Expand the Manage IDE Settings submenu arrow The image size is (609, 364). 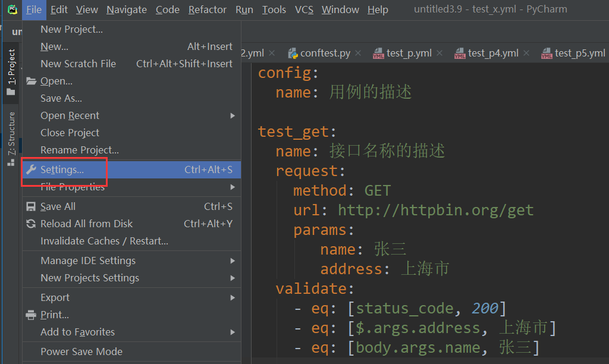pos(233,261)
